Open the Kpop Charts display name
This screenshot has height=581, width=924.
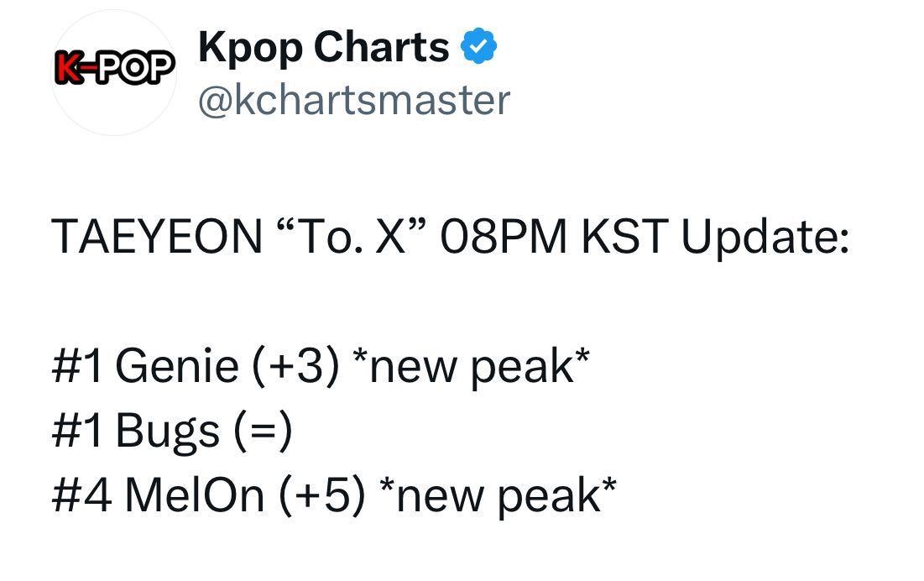click(x=323, y=48)
